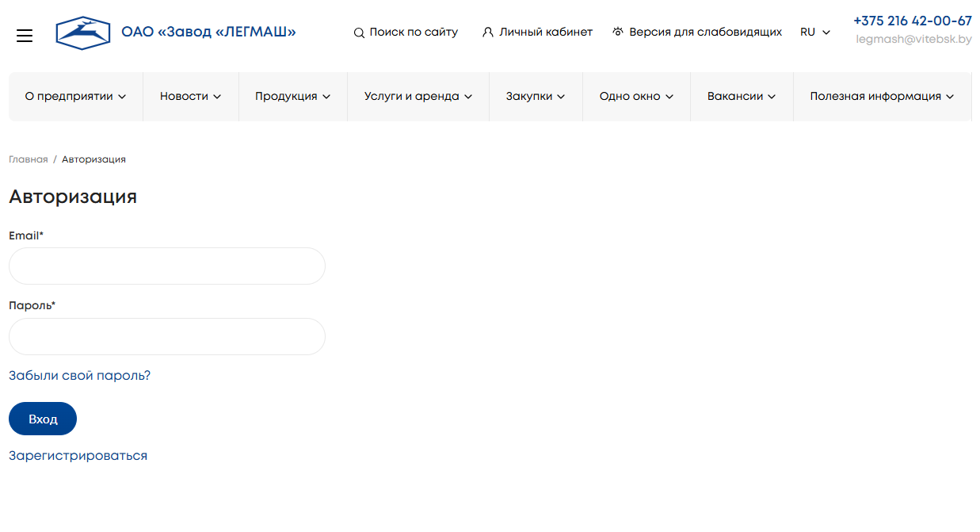Focus the Email input field
This screenshot has height=532, width=980.
(x=167, y=266)
